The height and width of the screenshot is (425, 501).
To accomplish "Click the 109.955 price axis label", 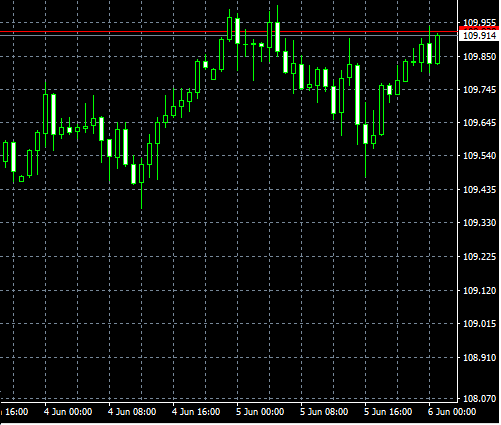I will [x=480, y=23].
